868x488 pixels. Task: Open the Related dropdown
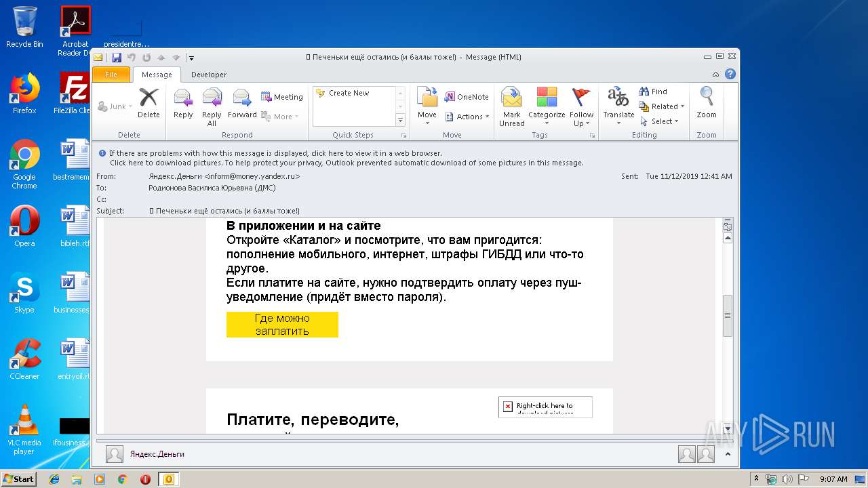click(662, 106)
